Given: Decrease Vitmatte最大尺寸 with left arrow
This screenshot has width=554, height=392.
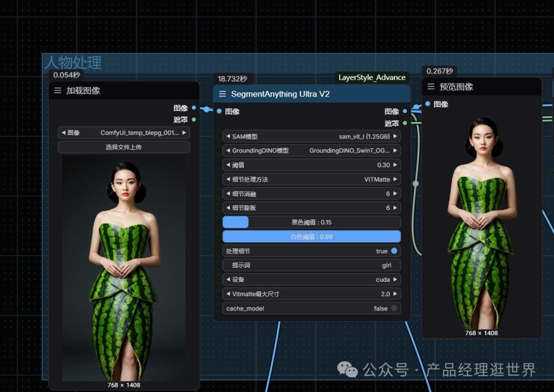Looking at the screenshot, I should pyautogui.click(x=228, y=293).
